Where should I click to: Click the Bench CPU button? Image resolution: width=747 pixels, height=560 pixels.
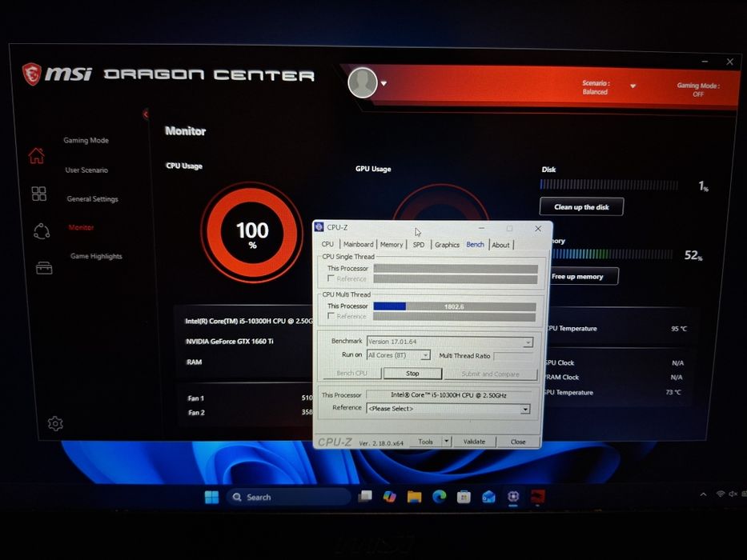click(x=351, y=374)
